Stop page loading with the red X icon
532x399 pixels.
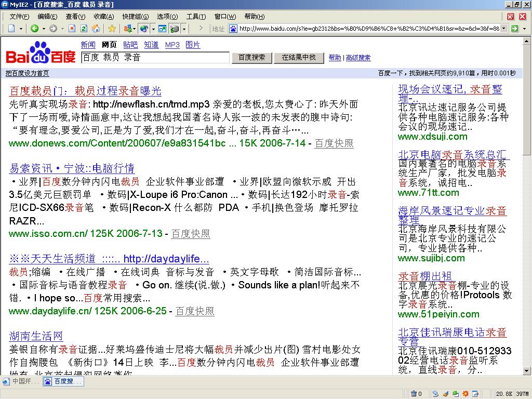point(72,29)
